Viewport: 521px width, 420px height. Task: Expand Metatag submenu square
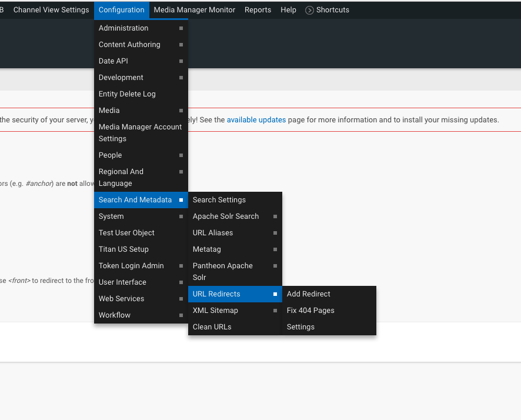point(275,249)
